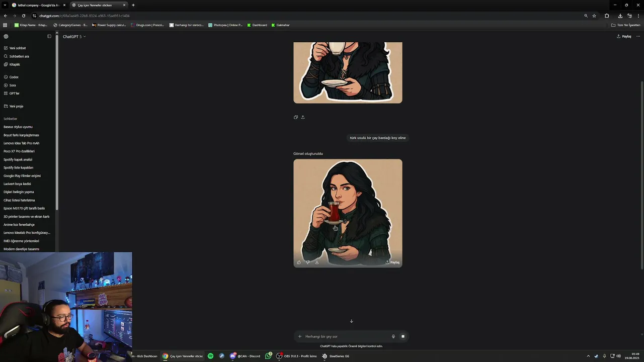
Task: Open the generated tea glass sticker image
Action: [x=348, y=213]
